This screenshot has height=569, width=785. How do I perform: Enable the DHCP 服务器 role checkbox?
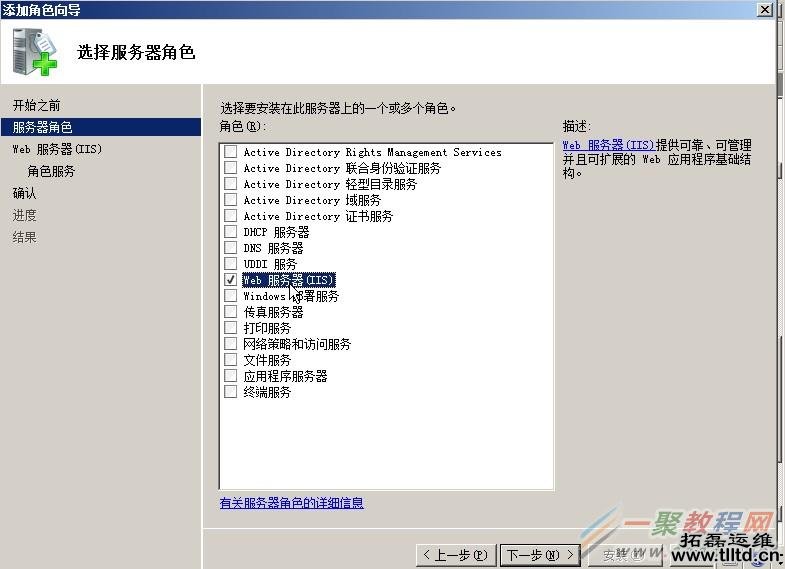click(x=230, y=232)
